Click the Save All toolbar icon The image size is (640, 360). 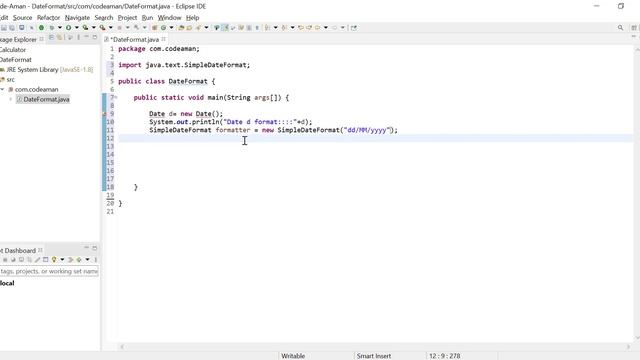tap(12, 28)
